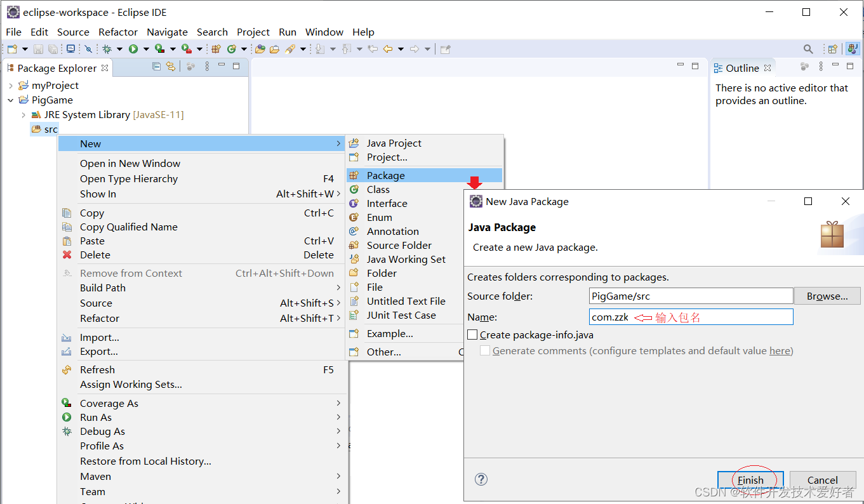Click the magnifier Quick Access search icon
The image size is (864, 504).
tap(808, 49)
